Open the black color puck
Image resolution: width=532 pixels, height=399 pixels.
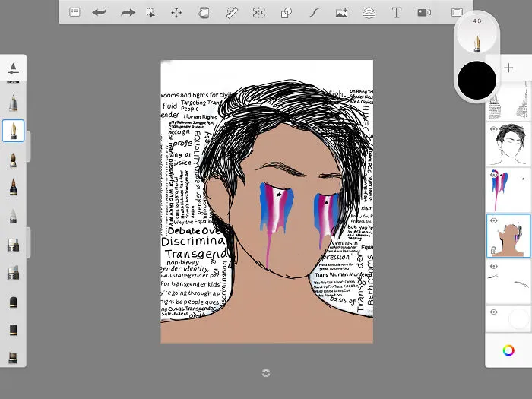pyautogui.click(x=477, y=81)
